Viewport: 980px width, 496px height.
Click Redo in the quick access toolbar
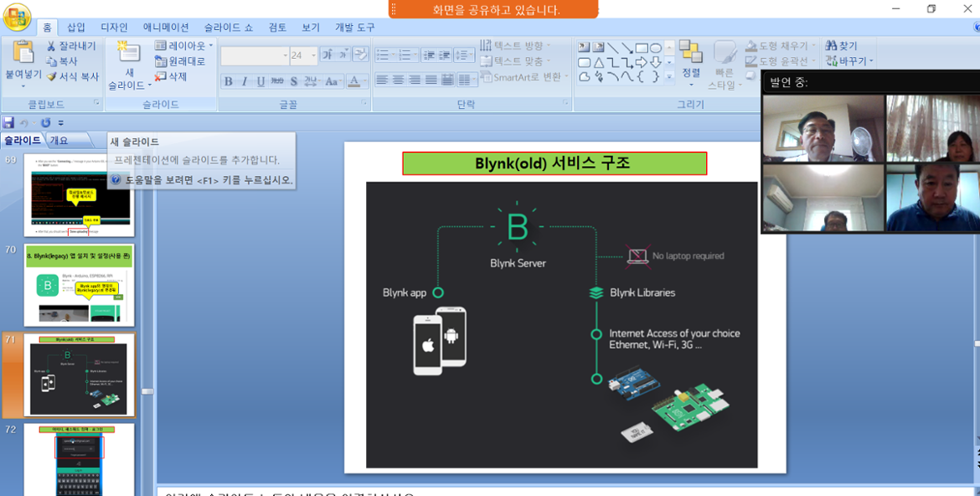45,122
